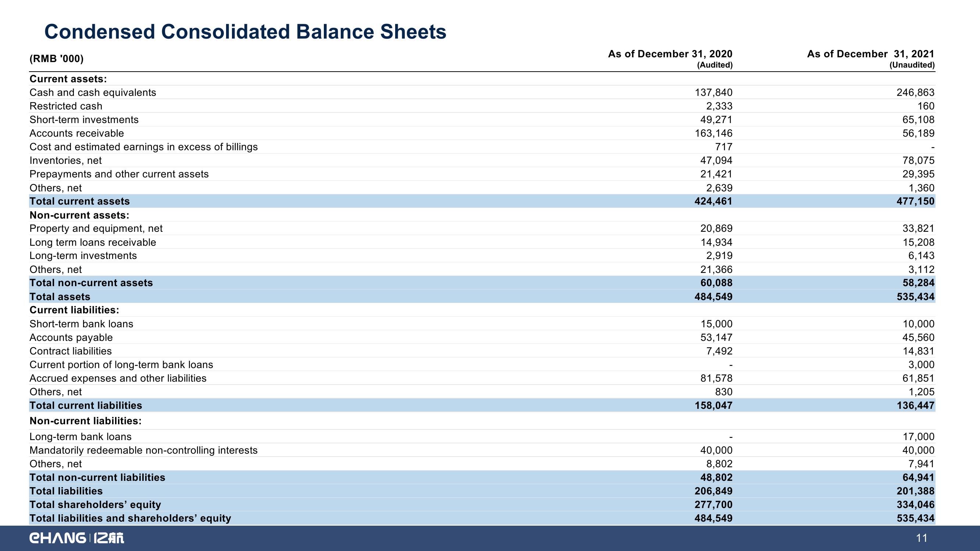Viewport: 980px width, 551px height.
Task: Select the 136,447 total current liabilities value
Action: click(x=915, y=406)
